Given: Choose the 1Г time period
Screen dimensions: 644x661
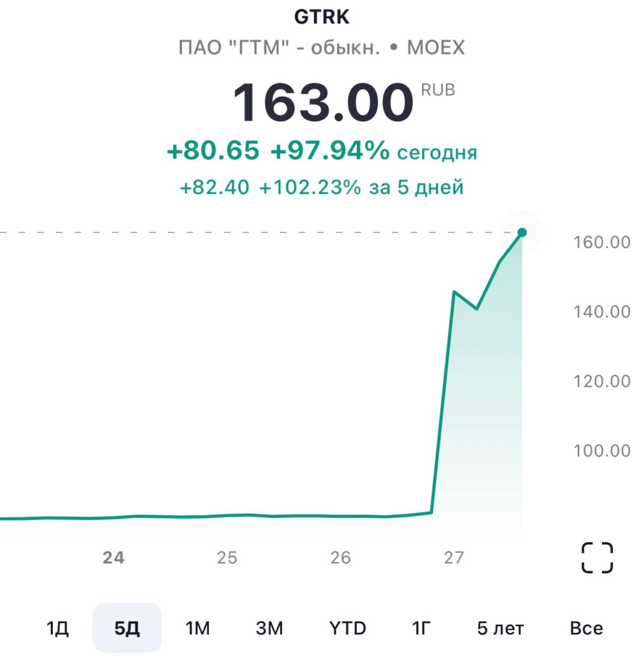Looking at the screenshot, I should point(421,628).
